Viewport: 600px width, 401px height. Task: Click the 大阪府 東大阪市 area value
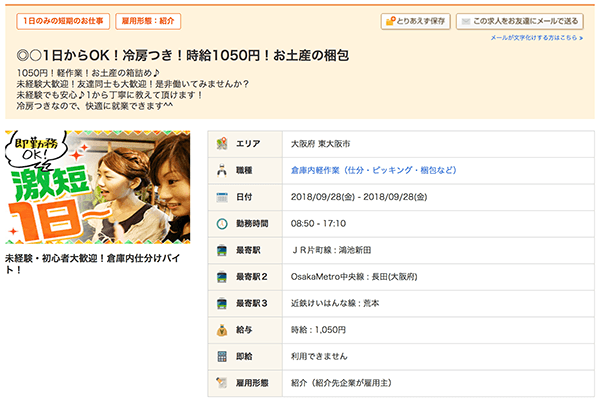(x=320, y=144)
